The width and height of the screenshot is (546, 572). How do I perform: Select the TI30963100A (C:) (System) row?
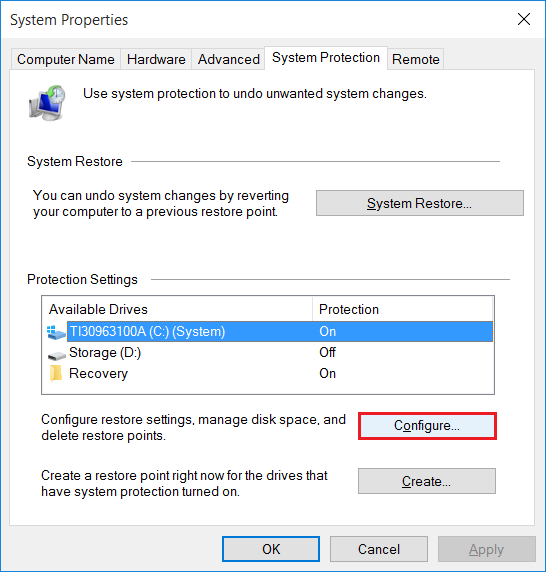click(x=270, y=332)
